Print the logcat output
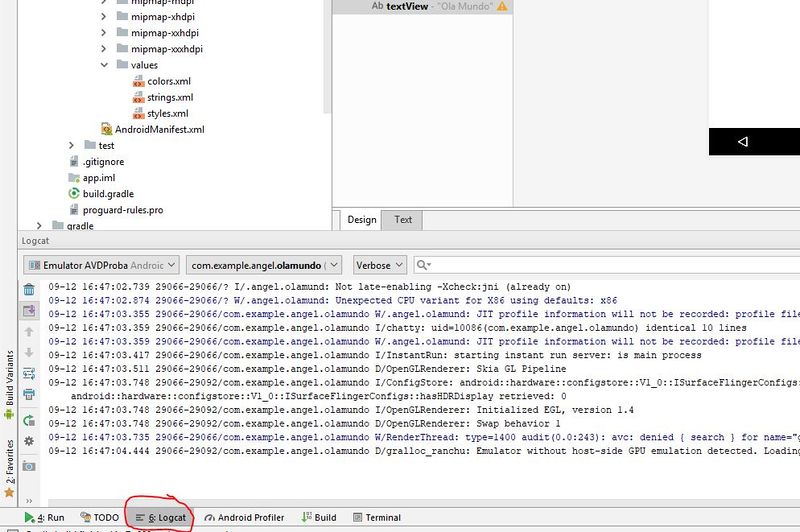 click(29, 394)
